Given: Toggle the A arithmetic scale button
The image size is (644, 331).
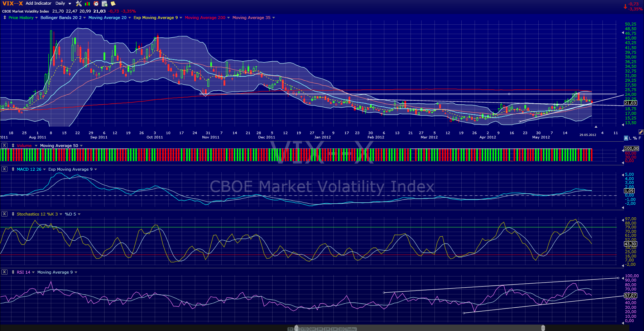Looking at the screenshot, I should 626,138.
